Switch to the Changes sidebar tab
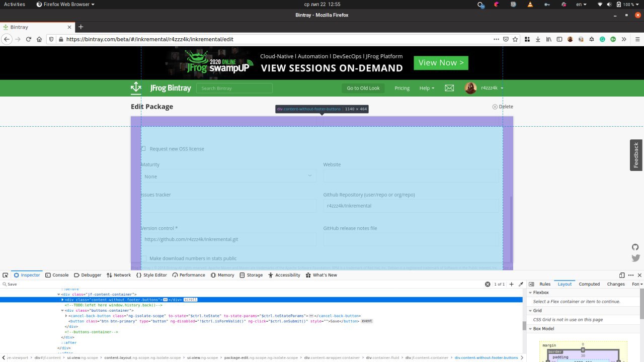Image resolution: width=644 pixels, height=362 pixels. (x=616, y=284)
